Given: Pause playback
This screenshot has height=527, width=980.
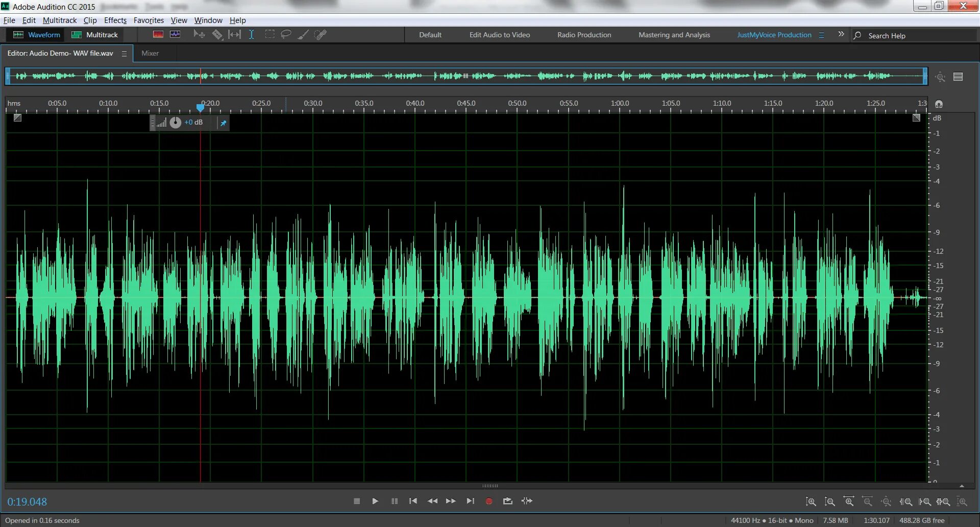Looking at the screenshot, I should [395, 501].
